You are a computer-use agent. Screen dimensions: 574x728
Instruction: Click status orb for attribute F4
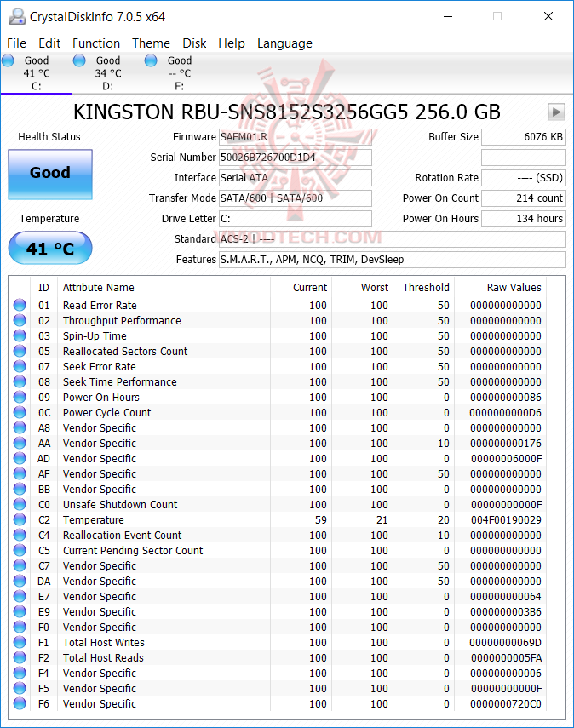tap(20, 673)
